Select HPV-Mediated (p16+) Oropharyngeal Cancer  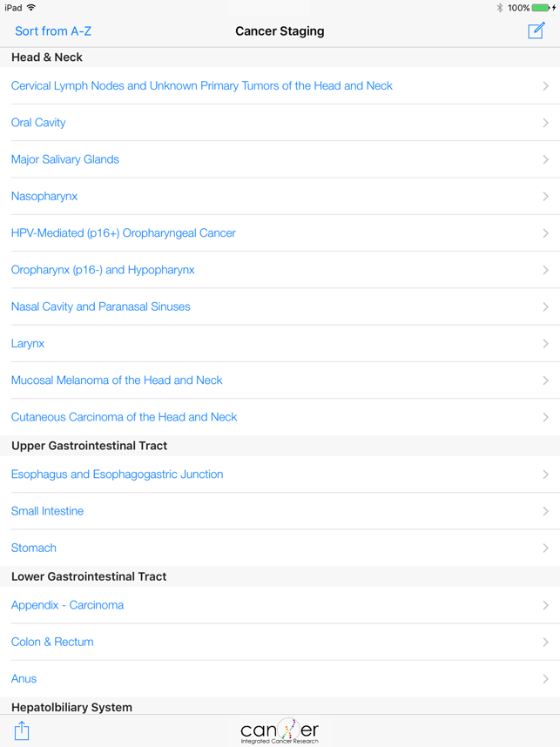pos(124,233)
